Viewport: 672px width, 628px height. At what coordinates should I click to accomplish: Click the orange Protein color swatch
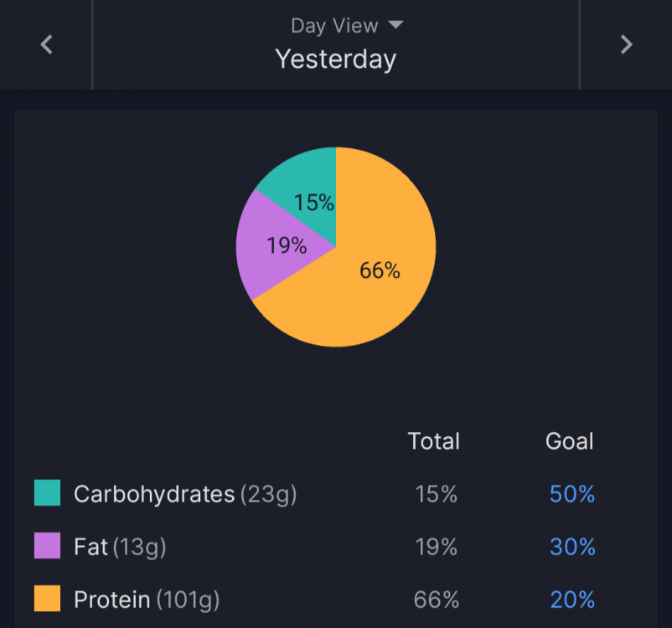pyautogui.click(x=47, y=598)
